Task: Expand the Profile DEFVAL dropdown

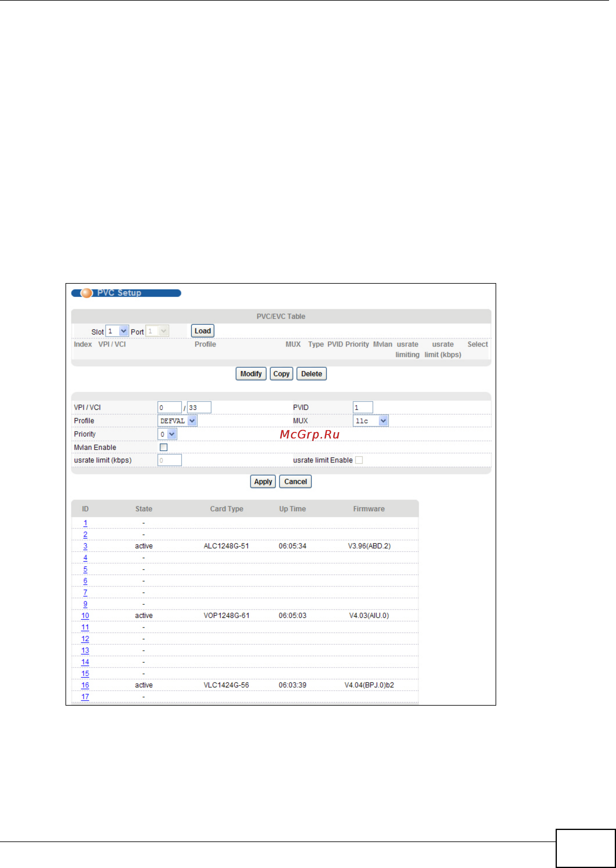Action: click(x=177, y=420)
